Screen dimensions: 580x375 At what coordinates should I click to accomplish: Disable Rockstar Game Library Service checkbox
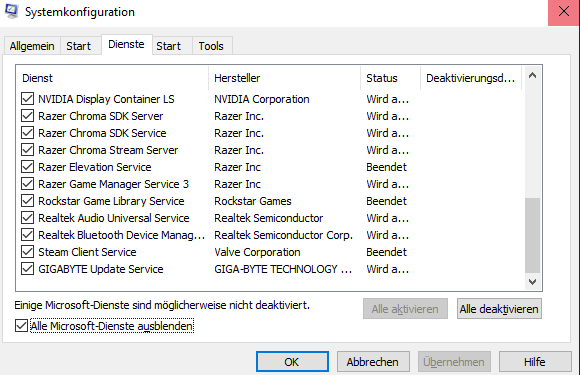tap(28, 201)
